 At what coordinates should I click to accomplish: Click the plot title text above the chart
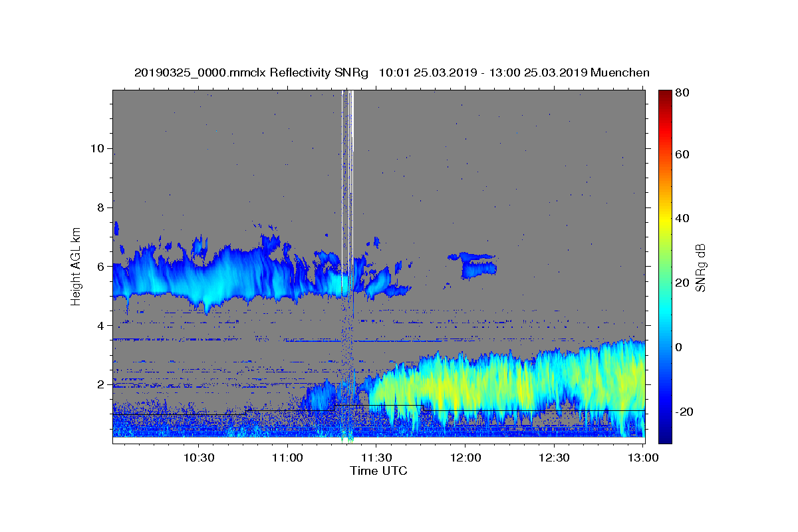tap(392, 72)
